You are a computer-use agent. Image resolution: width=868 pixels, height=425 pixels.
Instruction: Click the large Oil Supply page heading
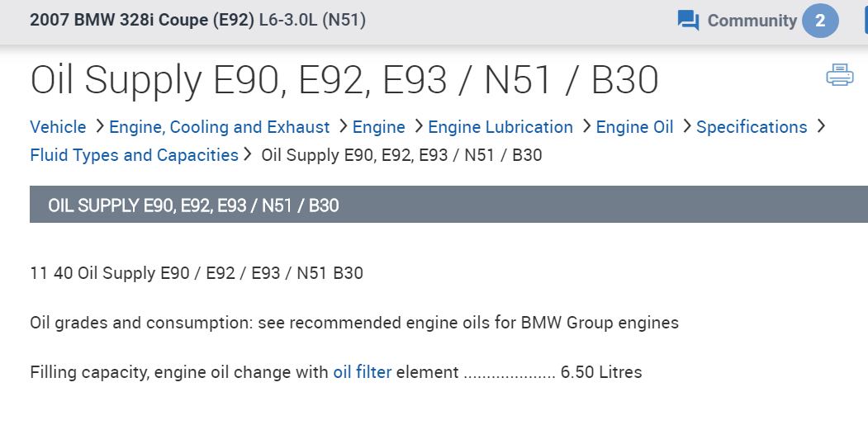click(x=344, y=81)
